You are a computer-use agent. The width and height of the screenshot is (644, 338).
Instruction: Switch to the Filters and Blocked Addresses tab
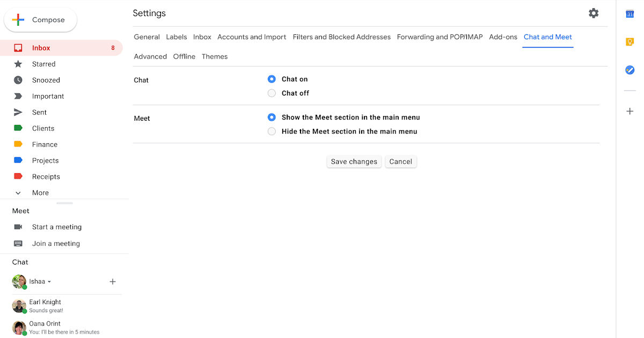coord(341,37)
